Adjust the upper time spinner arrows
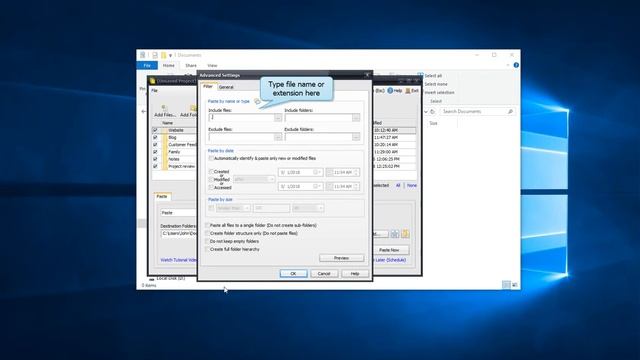 [356, 172]
